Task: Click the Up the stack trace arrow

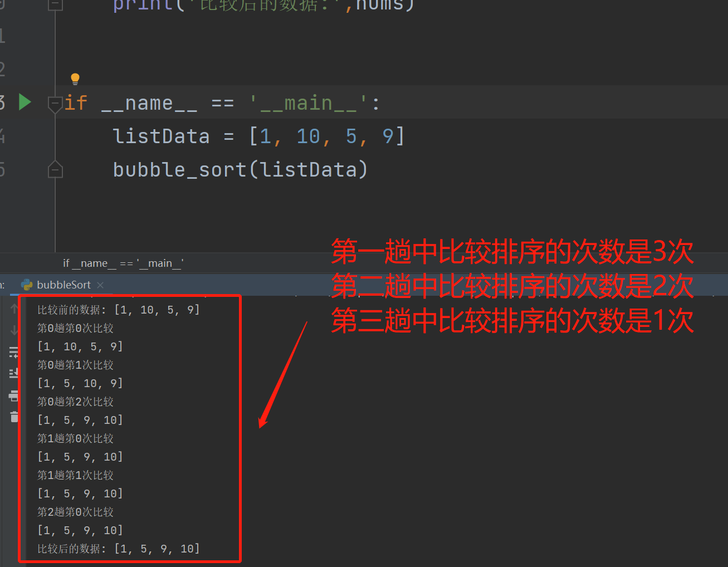Action: coord(14,308)
